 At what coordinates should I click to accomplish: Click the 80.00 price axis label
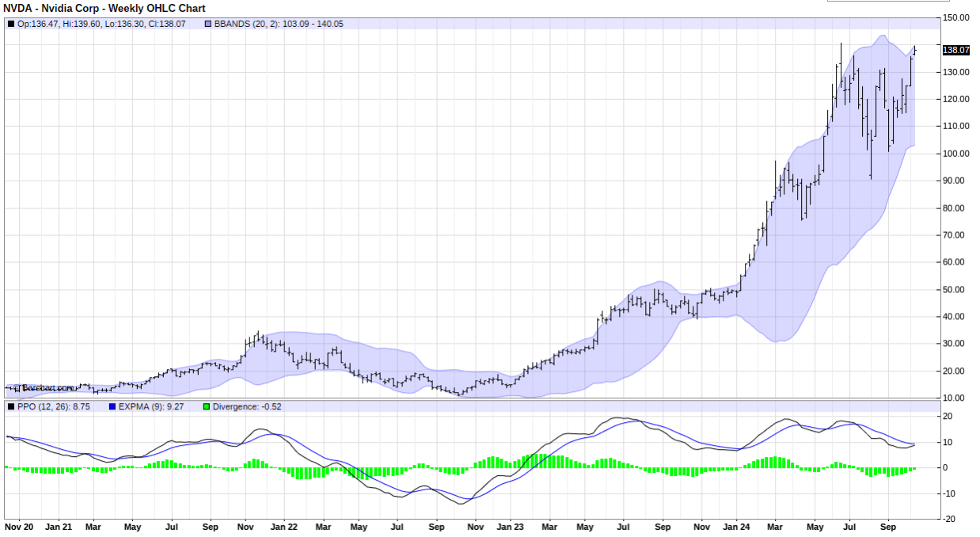click(x=955, y=208)
